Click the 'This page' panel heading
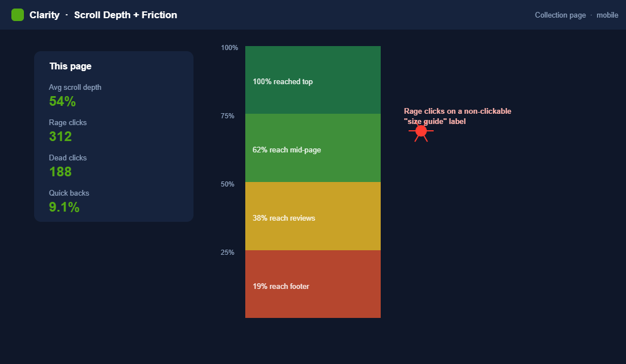The width and height of the screenshot is (626, 364). click(70, 66)
